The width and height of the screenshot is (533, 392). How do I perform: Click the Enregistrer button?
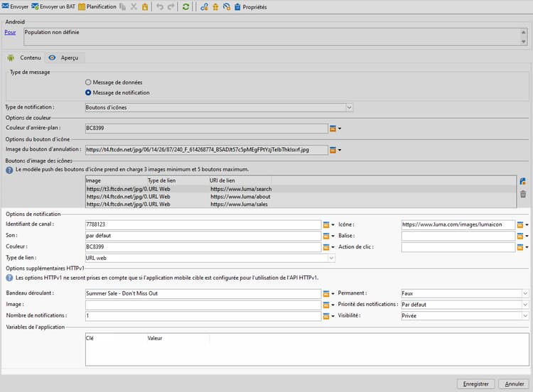pos(475,383)
